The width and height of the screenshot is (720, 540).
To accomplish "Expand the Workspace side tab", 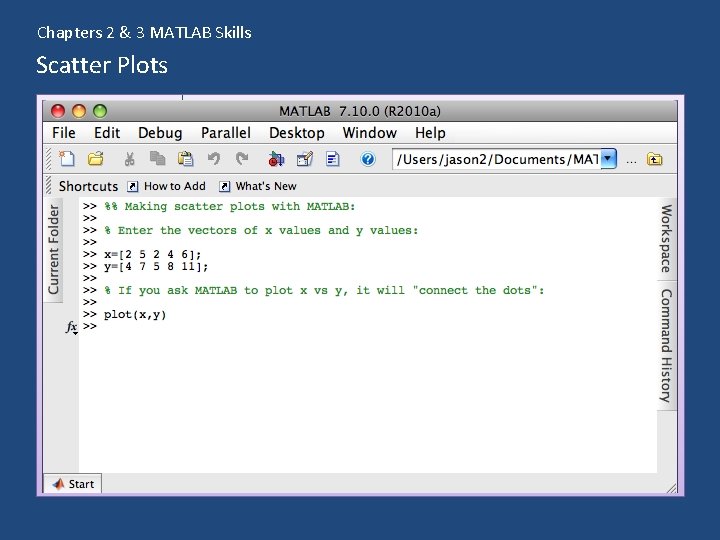I will [666, 238].
